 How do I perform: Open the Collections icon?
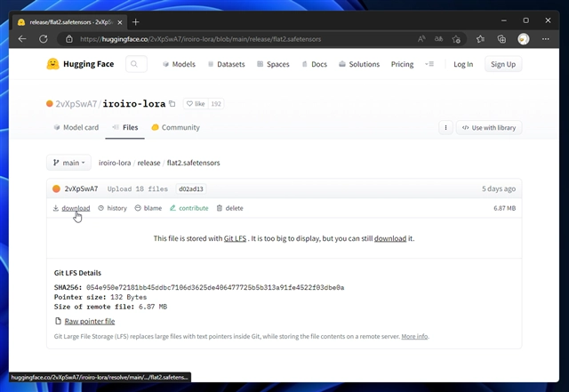click(x=501, y=39)
